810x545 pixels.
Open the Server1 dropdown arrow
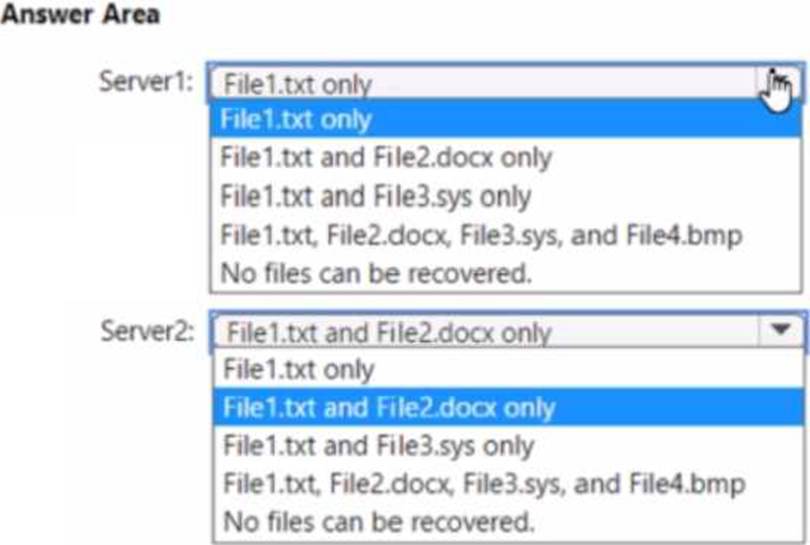779,83
